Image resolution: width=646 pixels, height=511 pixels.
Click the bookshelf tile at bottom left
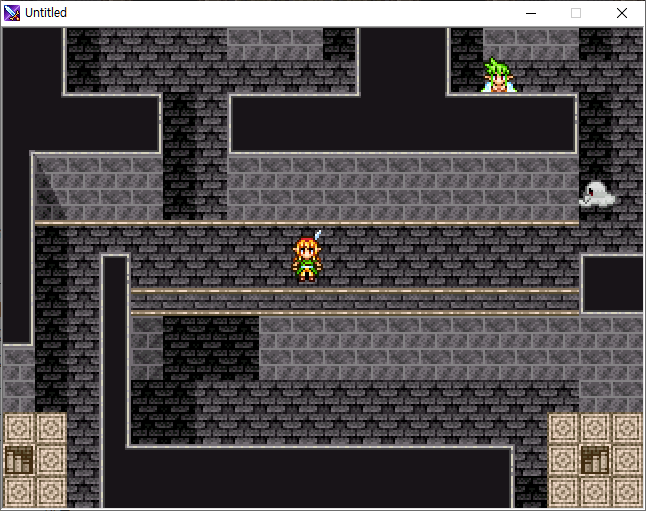(19, 460)
